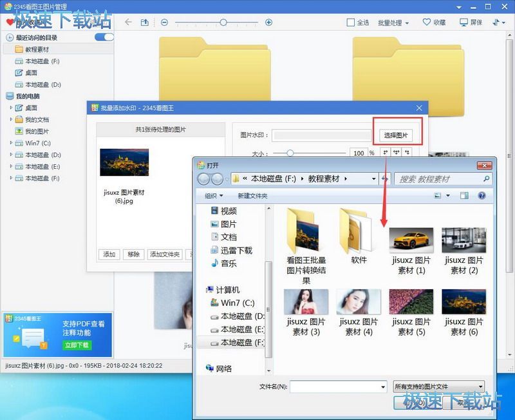Click the 搜索 教程素材 search field
Screen dimensions: 515x420
(x=443, y=179)
